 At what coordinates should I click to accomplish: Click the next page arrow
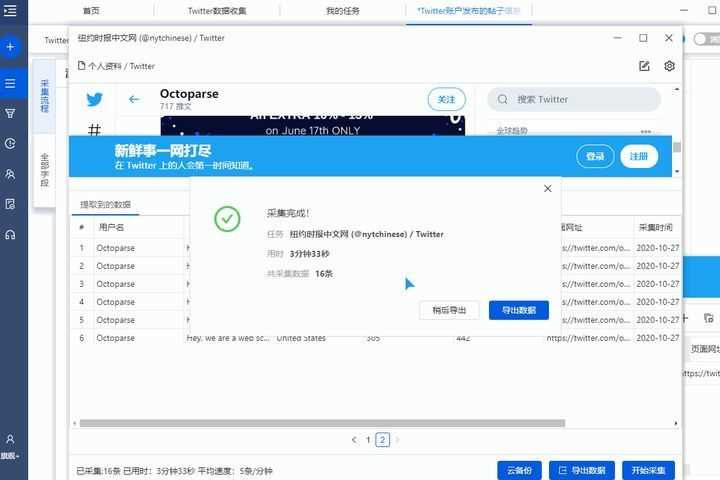click(x=397, y=440)
